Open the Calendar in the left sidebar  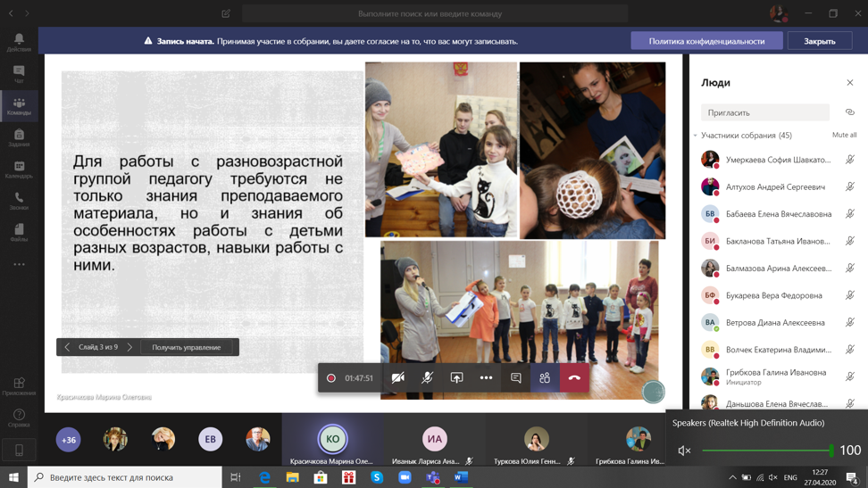(x=19, y=170)
